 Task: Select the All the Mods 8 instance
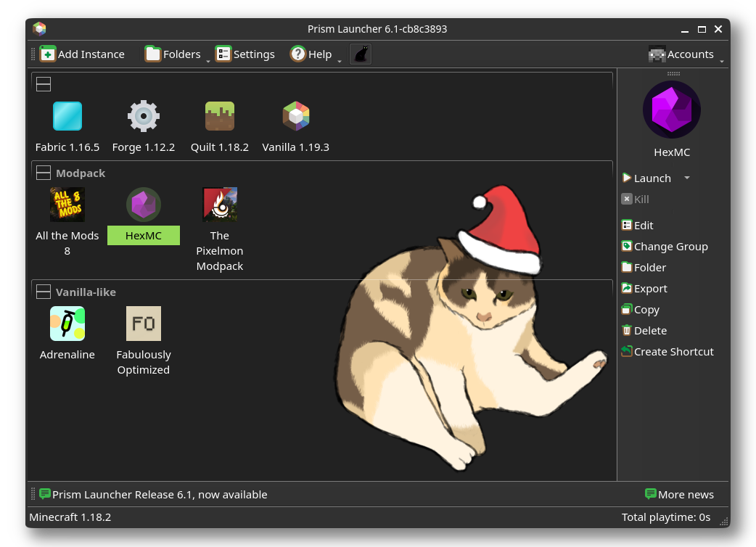pyautogui.click(x=67, y=205)
